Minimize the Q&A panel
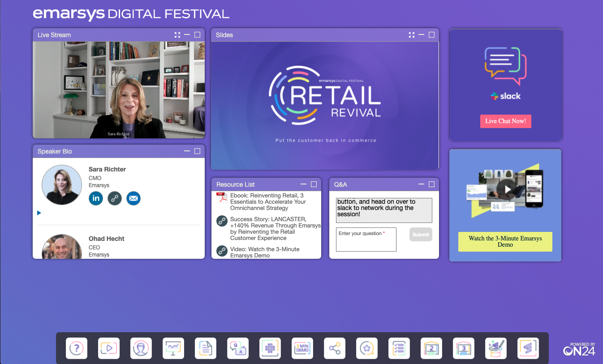 click(422, 184)
